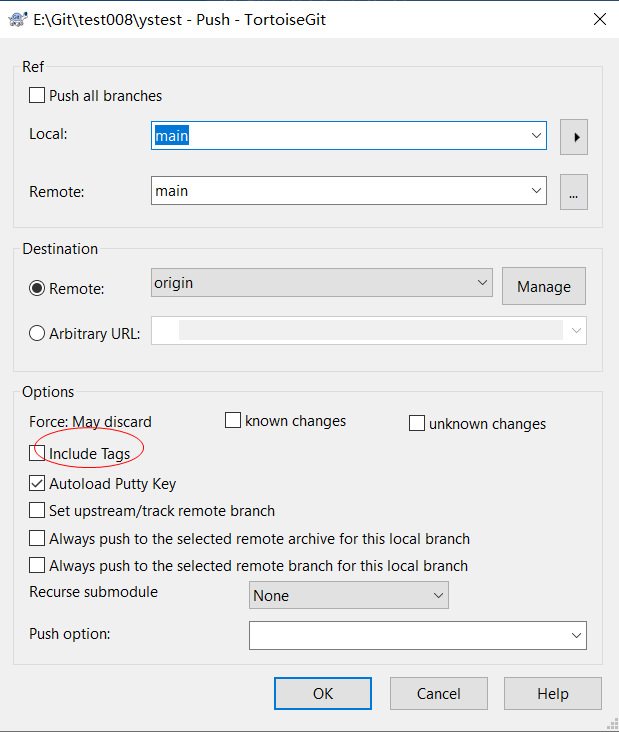Open Help for the Push dialog
The width and height of the screenshot is (619, 732).
pyautogui.click(x=553, y=694)
